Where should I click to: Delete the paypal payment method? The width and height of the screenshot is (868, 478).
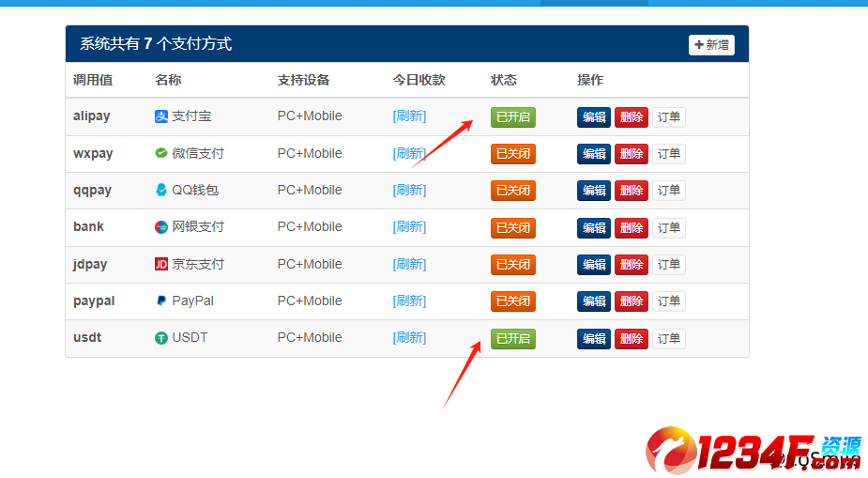[632, 301]
